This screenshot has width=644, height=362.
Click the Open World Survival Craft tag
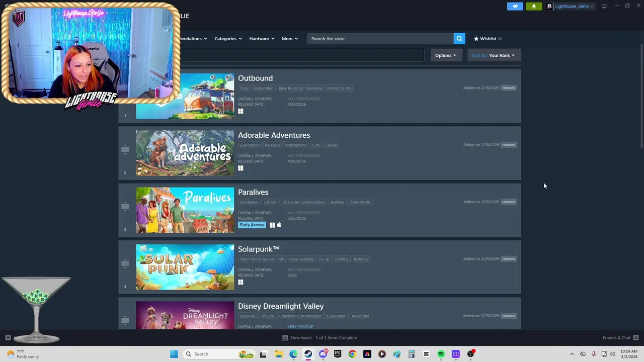262,259
